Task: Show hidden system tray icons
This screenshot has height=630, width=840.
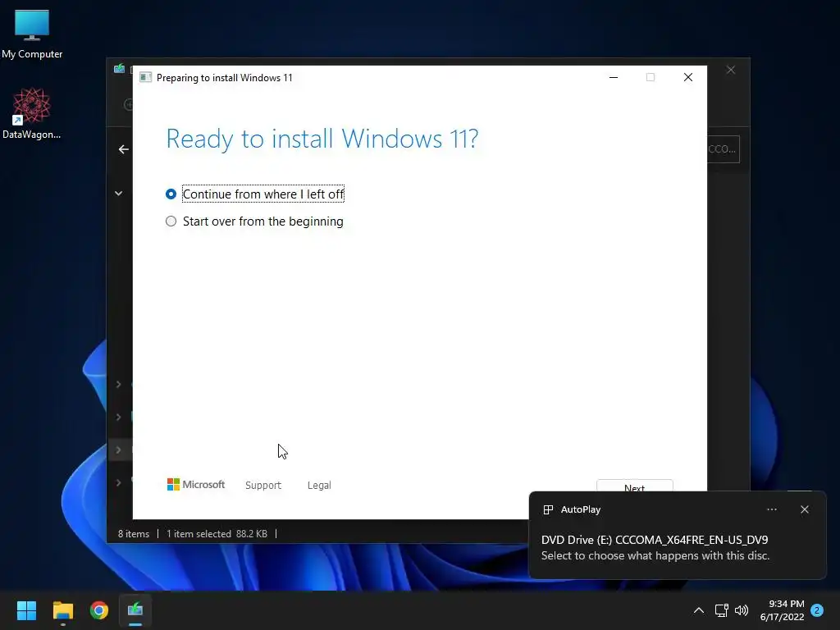Action: [699, 610]
